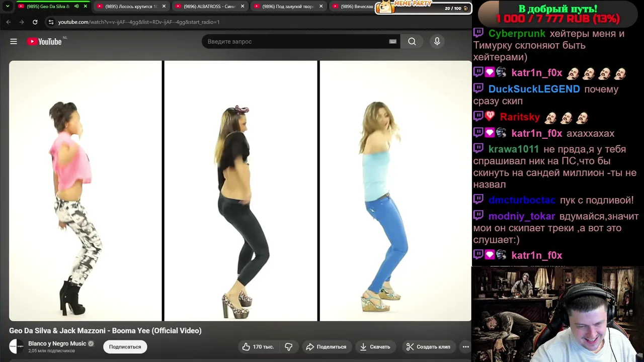Subscribe with the Подписаться button
644x362 pixels.
click(125, 346)
